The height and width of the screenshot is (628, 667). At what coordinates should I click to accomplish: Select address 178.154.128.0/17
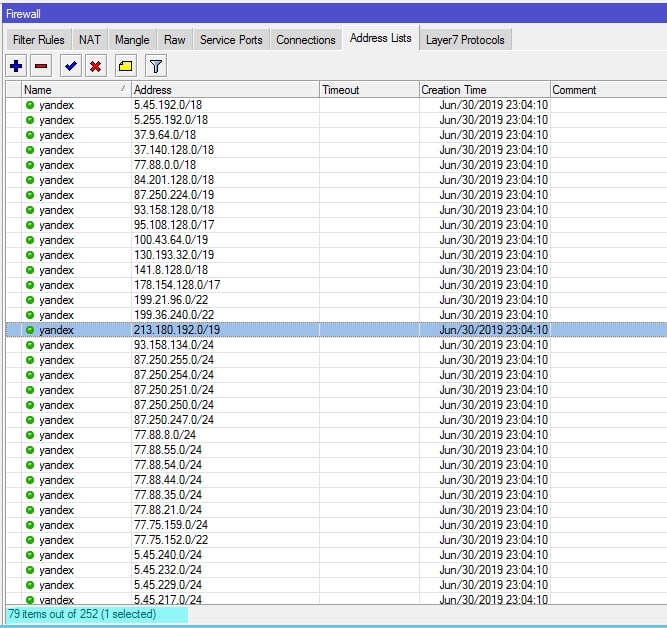pyautogui.click(x=177, y=285)
